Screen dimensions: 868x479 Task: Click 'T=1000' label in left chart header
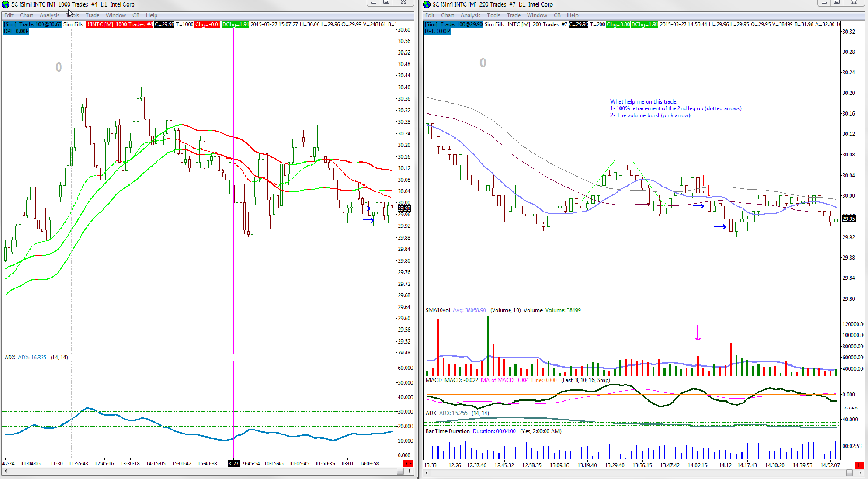tap(184, 24)
